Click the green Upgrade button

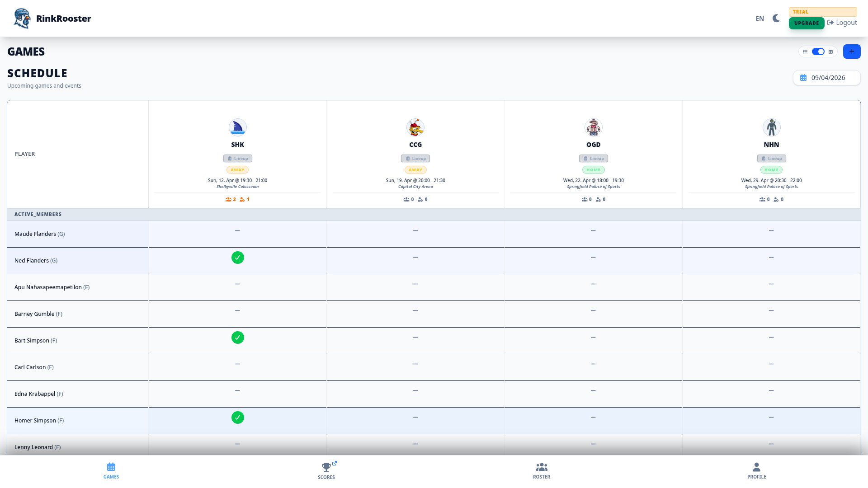[x=806, y=23]
